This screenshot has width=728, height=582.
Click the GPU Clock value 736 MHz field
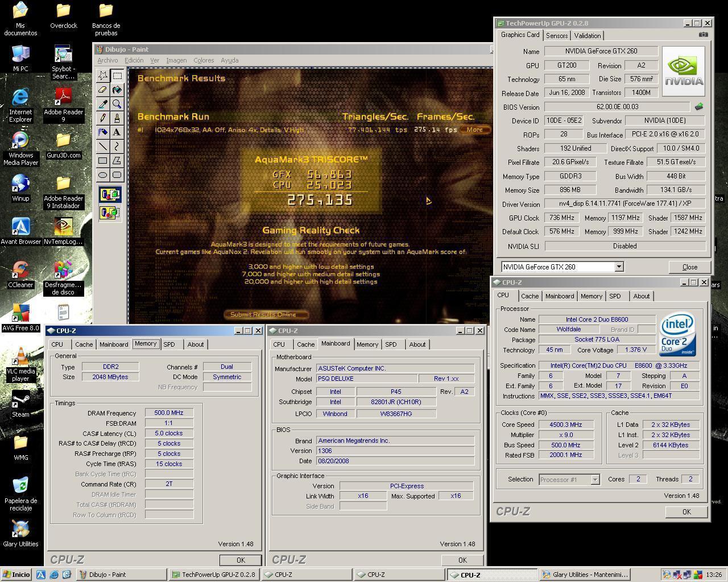[561, 218]
